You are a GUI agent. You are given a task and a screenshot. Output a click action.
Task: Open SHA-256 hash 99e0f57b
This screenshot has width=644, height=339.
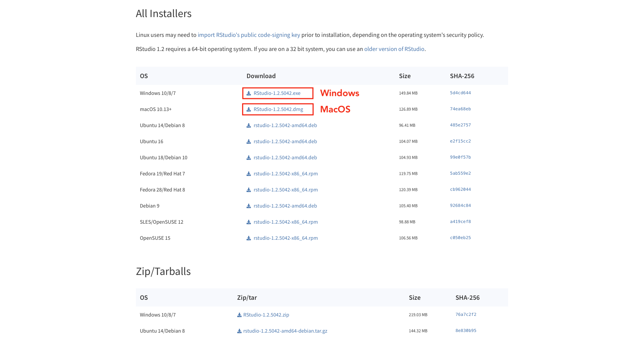click(460, 157)
